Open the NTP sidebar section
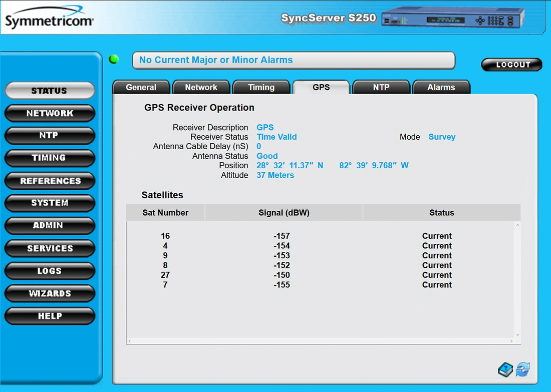 click(50, 136)
